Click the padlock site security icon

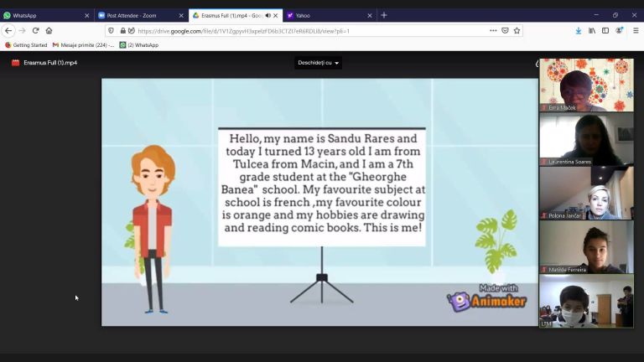(x=122, y=31)
